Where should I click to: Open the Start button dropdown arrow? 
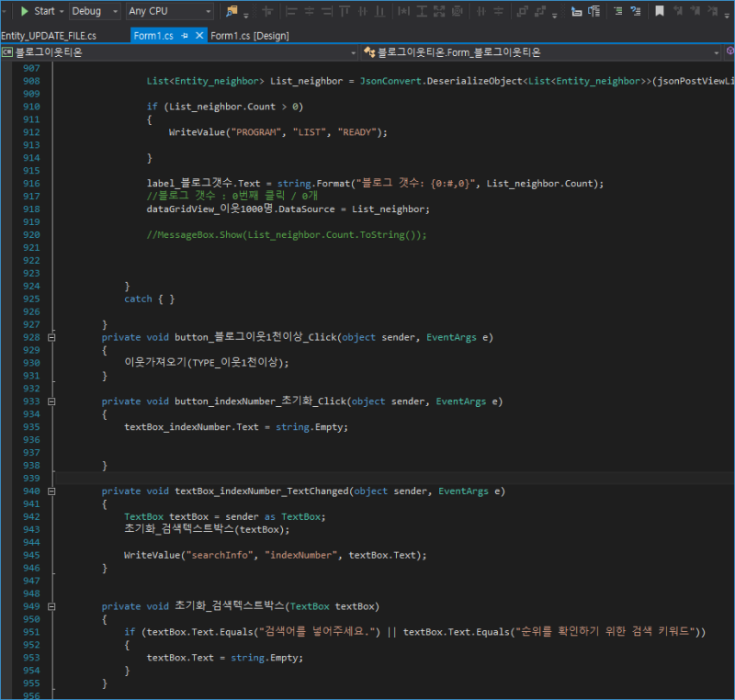coord(62,11)
